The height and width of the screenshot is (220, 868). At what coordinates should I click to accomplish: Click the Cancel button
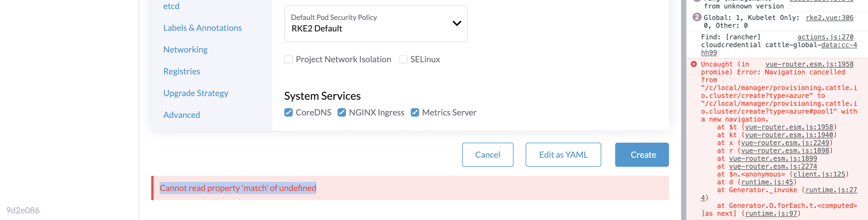[x=488, y=155]
